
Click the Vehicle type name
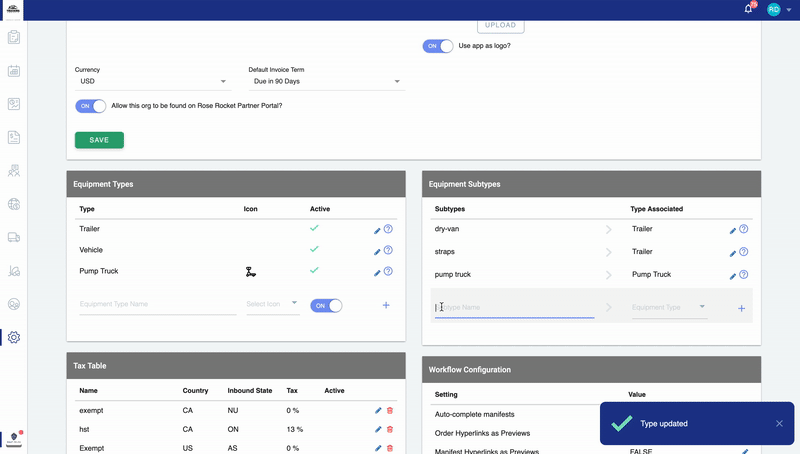[x=91, y=249]
